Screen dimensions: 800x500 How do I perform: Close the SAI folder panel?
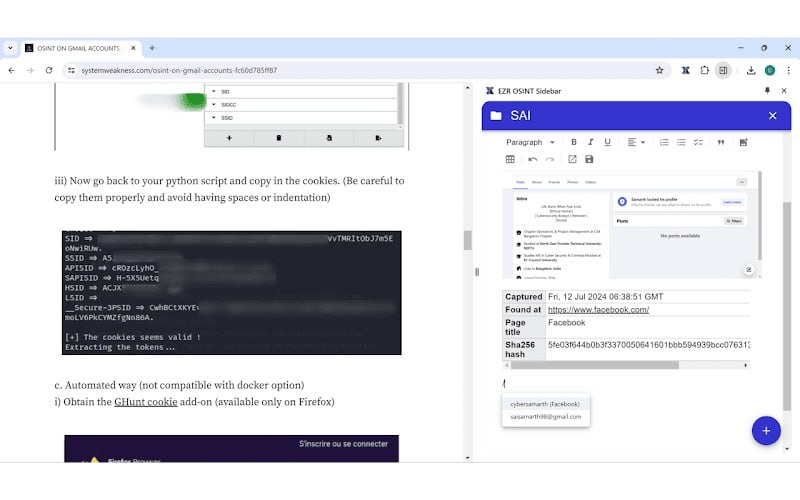coord(772,116)
